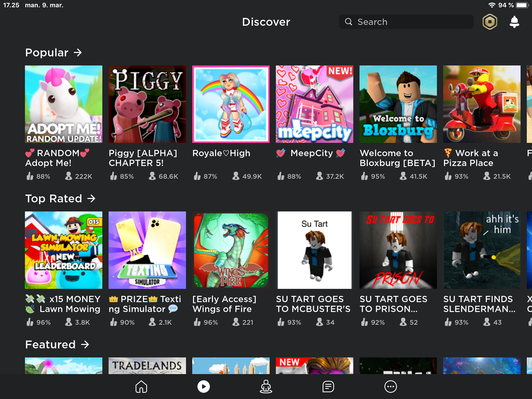Open the Avatar icon in the bottom bar
Image resolution: width=532 pixels, height=399 pixels.
click(x=266, y=387)
